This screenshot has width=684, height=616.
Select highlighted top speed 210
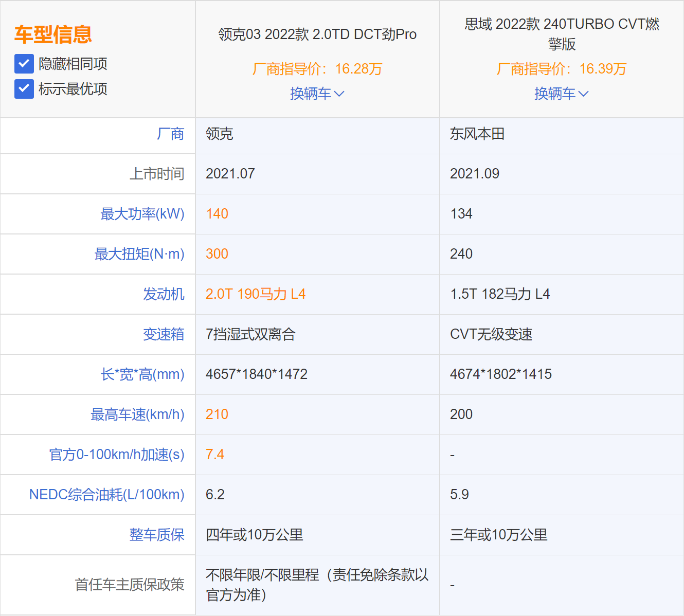(x=217, y=414)
